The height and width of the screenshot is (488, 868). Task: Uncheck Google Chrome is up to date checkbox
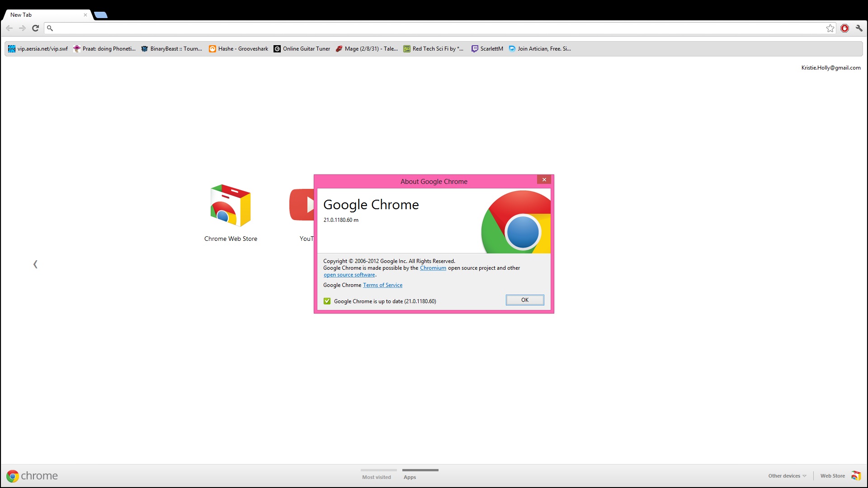pyautogui.click(x=327, y=301)
